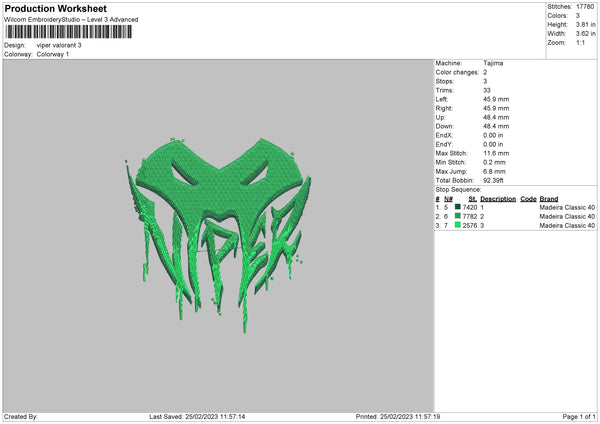The height and width of the screenshot is (424, 600).
Task: Click the 'Page 1 of 1' footer text
Action: [x=579, y=417]
